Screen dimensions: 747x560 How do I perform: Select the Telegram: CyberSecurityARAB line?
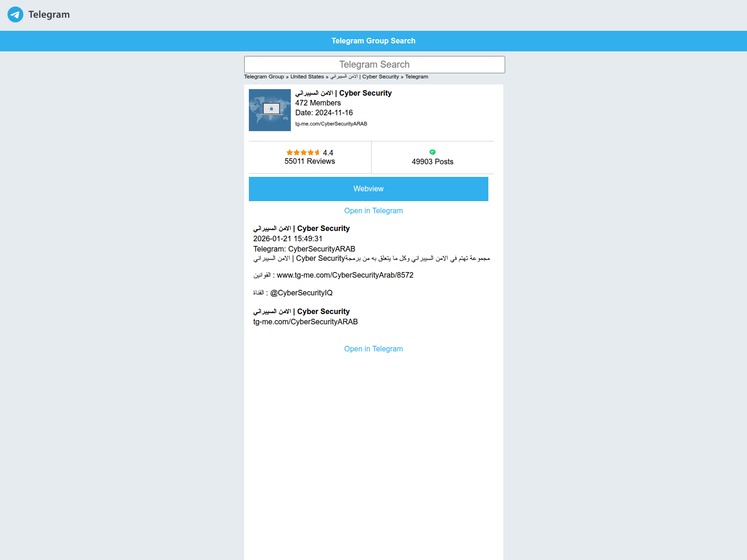[x=304, y=249]
